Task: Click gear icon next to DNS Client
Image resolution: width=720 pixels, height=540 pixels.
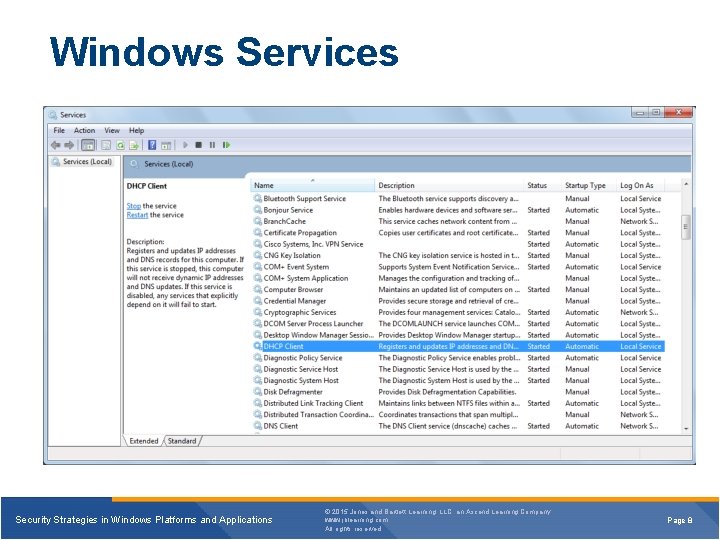Action: (x=258, y=426)
